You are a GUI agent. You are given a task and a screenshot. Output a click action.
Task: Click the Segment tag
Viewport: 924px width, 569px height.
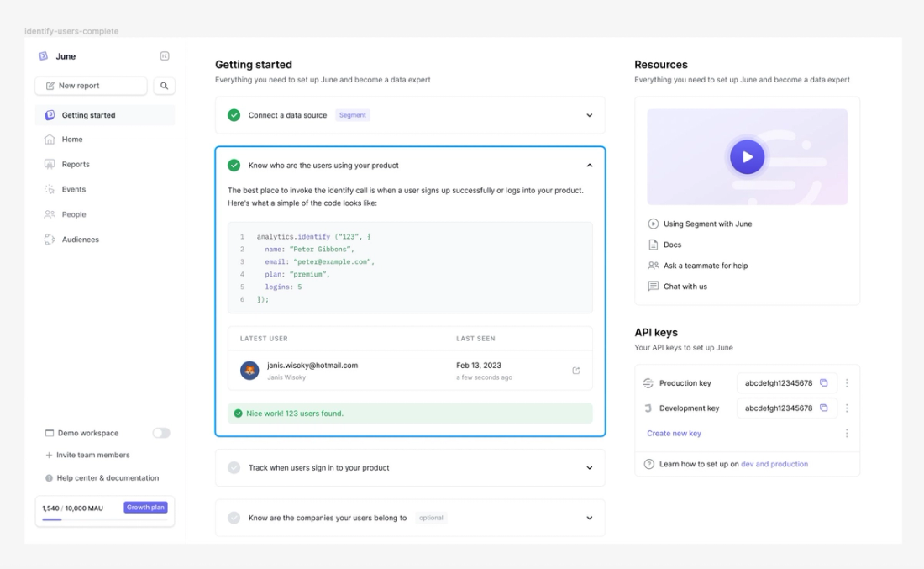click(353, 115)
